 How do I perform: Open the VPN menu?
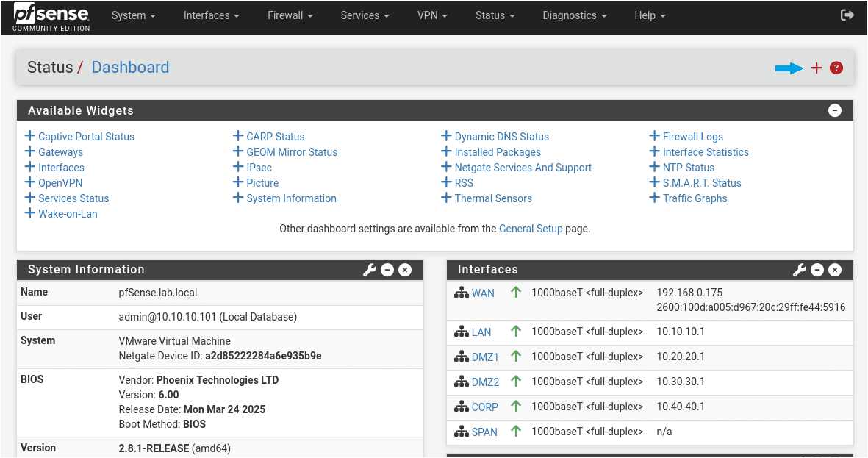[x=432, y=15]
